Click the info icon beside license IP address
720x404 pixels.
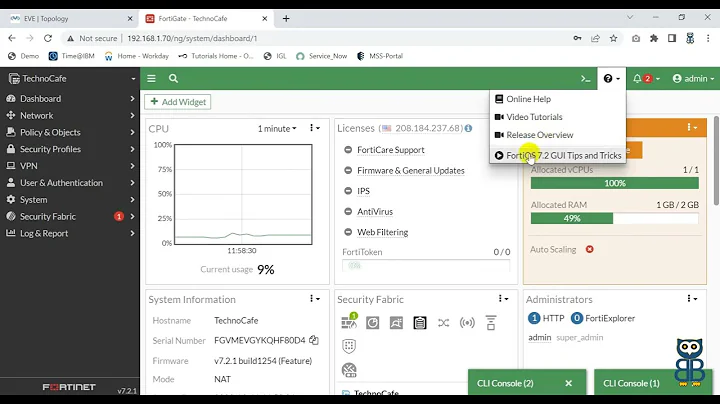[468, 128]
